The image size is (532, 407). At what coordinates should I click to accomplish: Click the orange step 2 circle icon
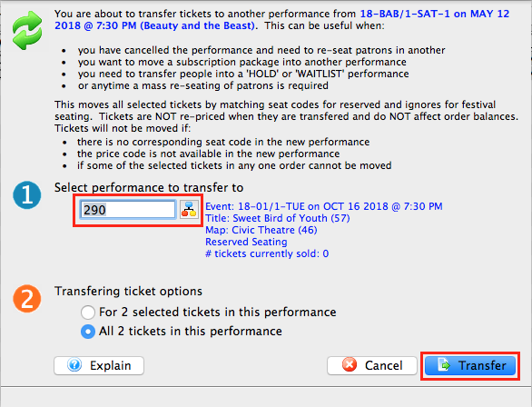click(x=27, y=299)
